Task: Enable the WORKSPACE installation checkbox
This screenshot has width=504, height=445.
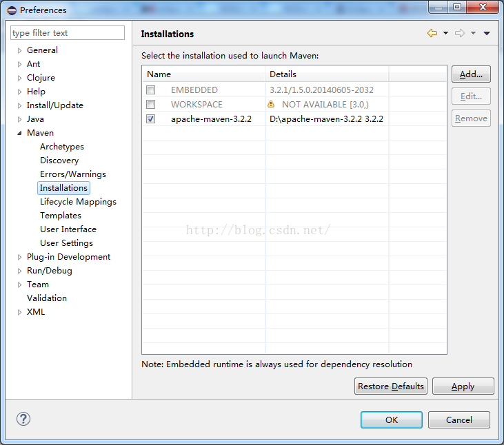Action: pos(150,104)
